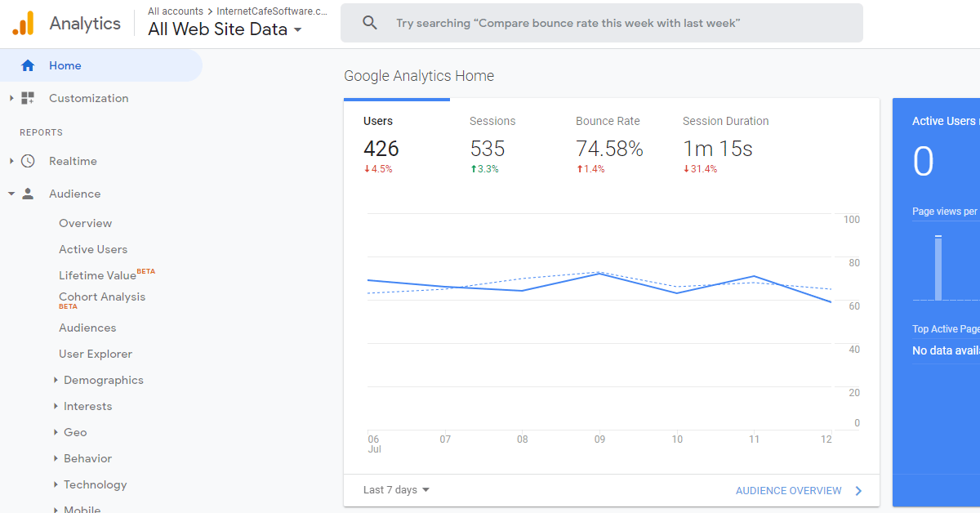Open Audiences report in sidebar

87,328
